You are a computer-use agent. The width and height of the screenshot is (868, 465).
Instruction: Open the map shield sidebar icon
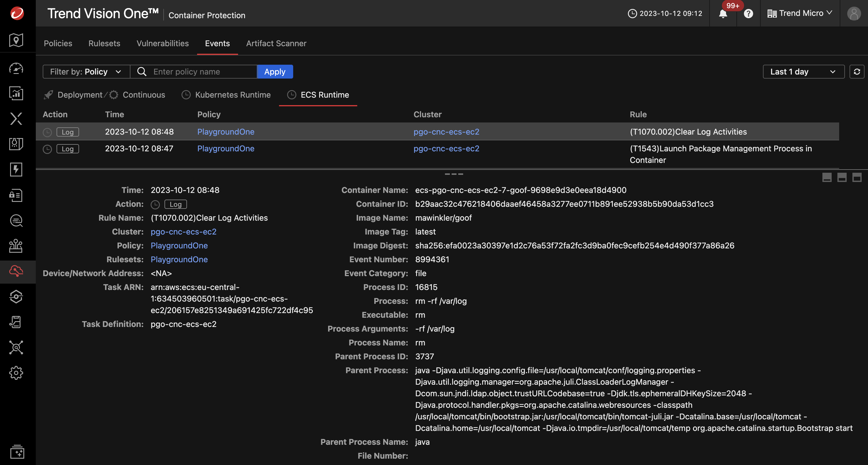(16, 40)
